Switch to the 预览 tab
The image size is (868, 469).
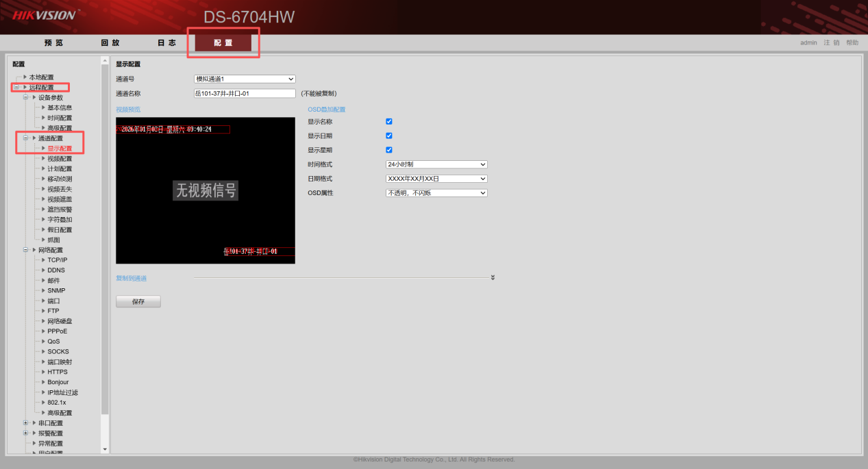[x=53, y=43]
